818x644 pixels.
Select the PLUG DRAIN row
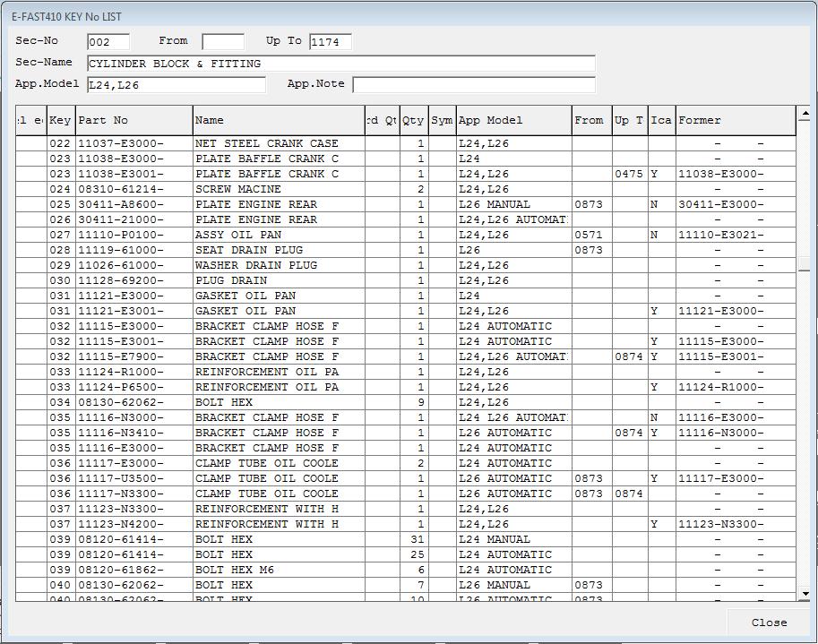[x=405, y=280]
